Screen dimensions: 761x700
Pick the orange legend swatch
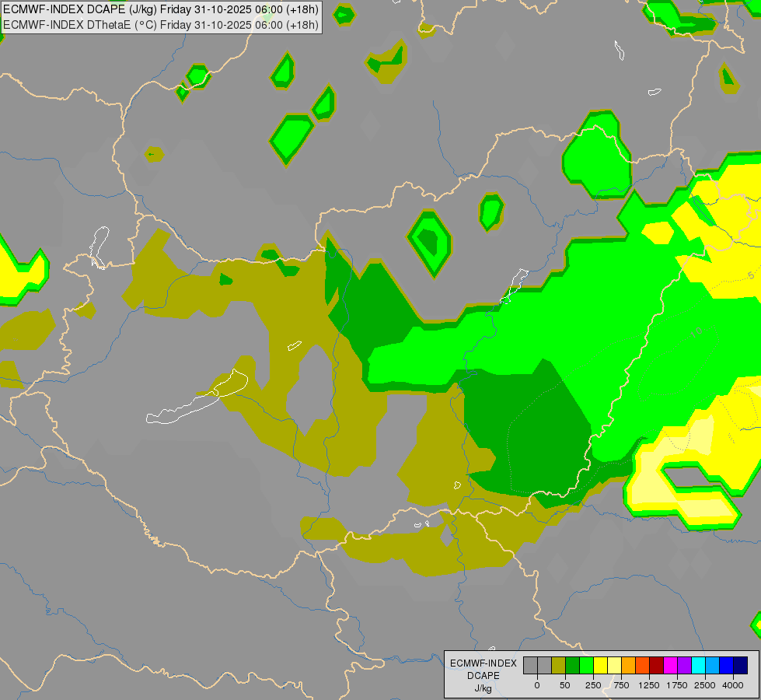point(628,665)
